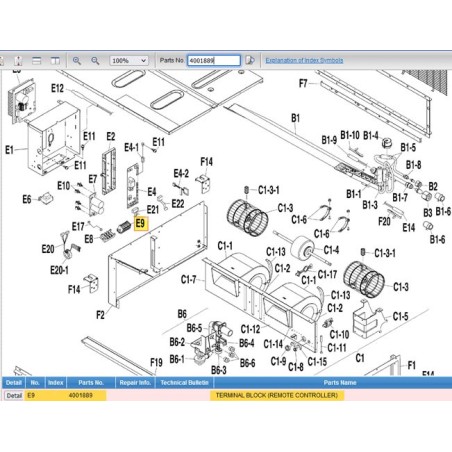
Task: Select the B2 label in diagram
Action: [x=433, y=186]
